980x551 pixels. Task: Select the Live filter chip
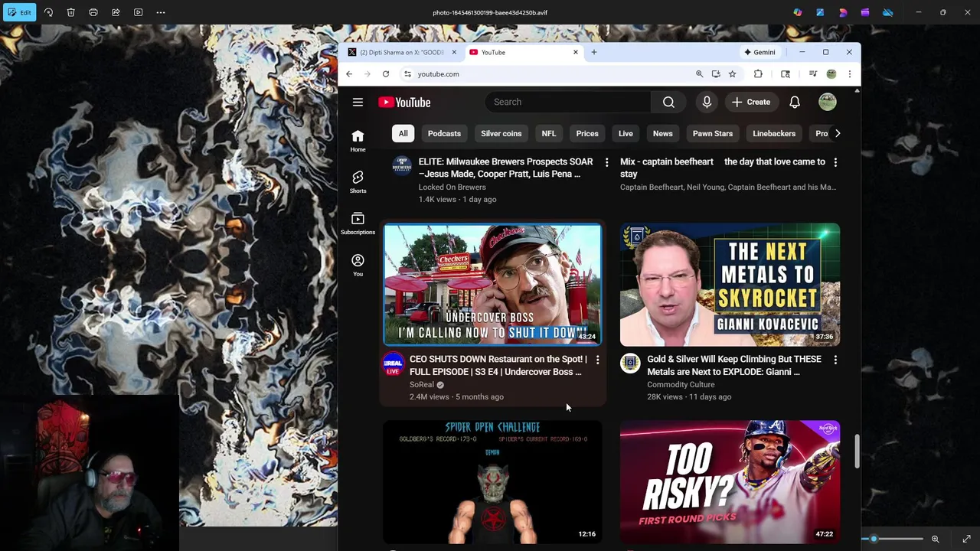tap(626, 133)
